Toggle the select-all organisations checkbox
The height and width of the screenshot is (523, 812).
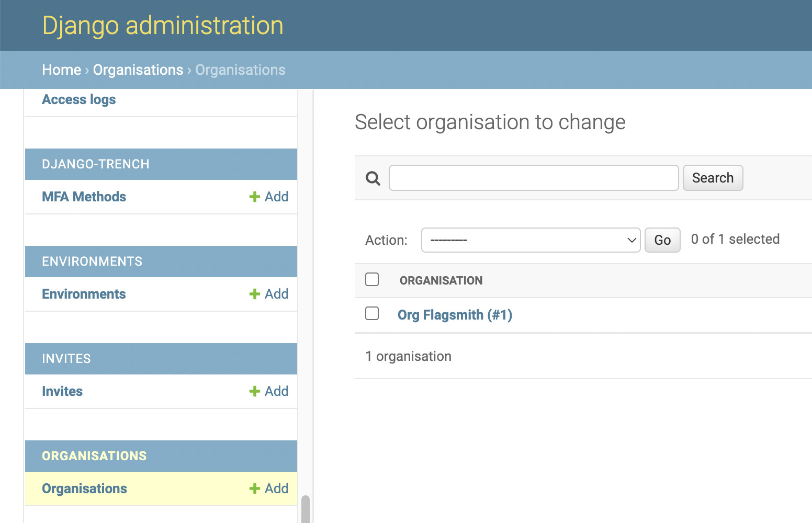pos(372,279)
